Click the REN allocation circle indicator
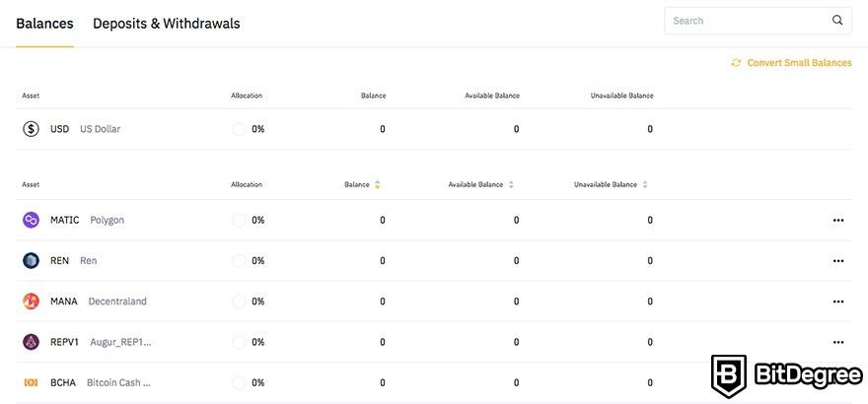Screen dimensions: 868x404 point(239,261)
